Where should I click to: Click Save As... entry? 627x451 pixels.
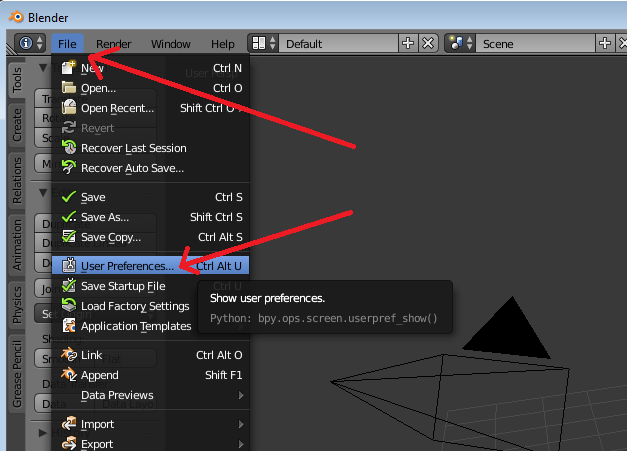(151, 217)
